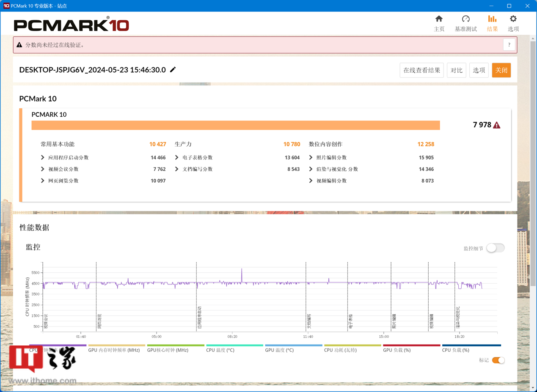Click the 对比 compare button

coord(456,70)
